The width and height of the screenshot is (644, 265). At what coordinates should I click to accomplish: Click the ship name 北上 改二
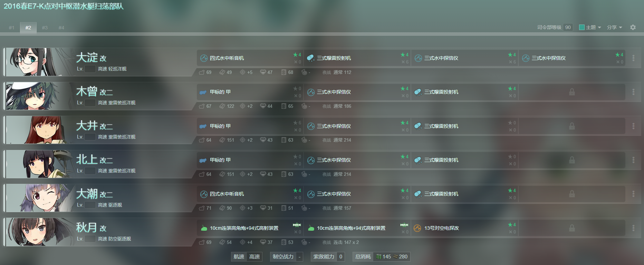[x=95, y=159]
